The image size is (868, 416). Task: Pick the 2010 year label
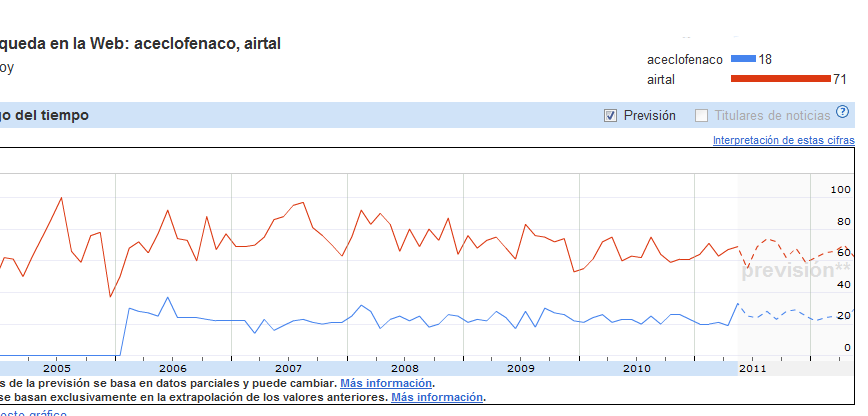(x=637, y=368)
